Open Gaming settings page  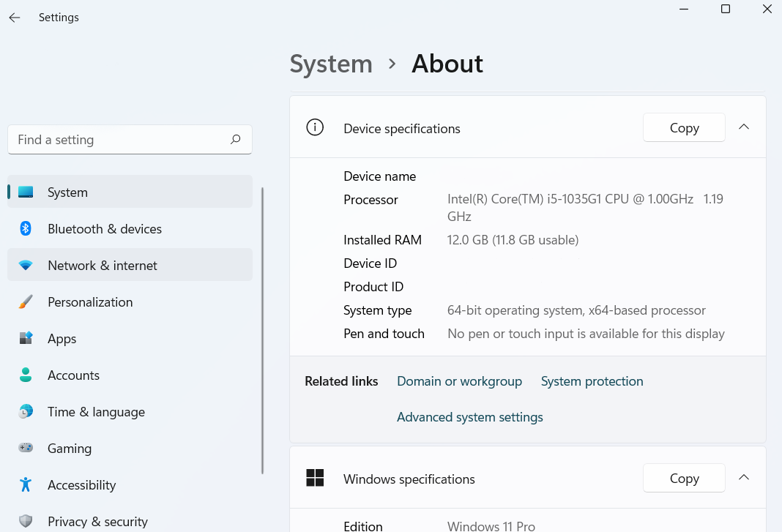pyautogui.click(x=130, y=448)
